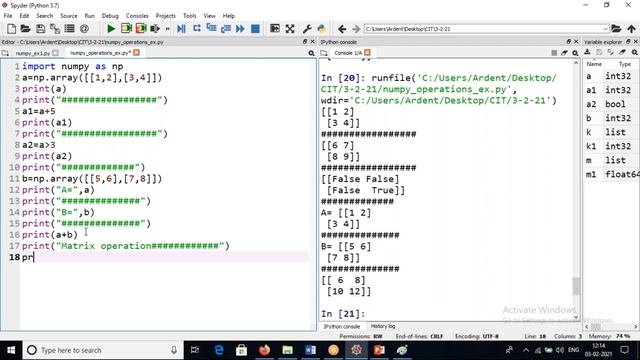
Task: Click the Step over debug icon
Action: pos(197,29)
